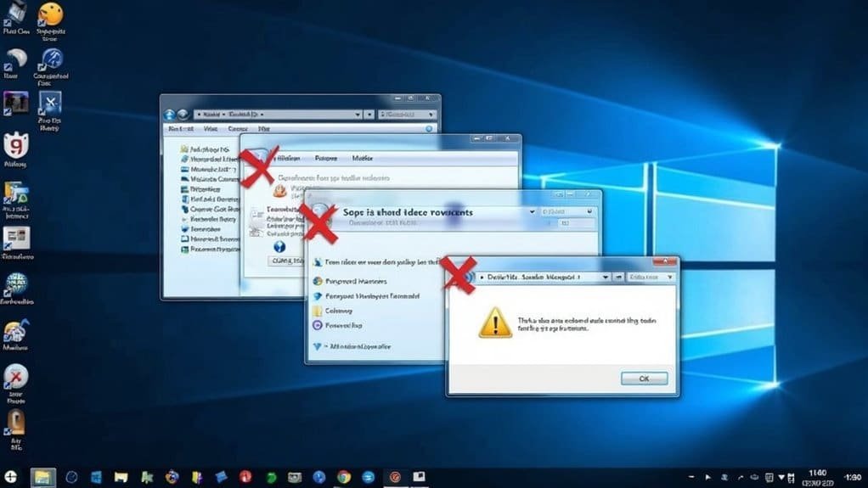The width and height of the screenshot is (868, 488).
Task: Click the back arrow in the rear Explorer window
Action: click(x=170, y=113)
